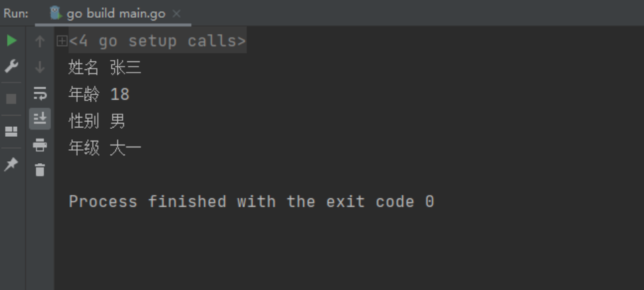This screenshot has width=644, height=290.
Task: Click the output line '姓名 张三'
Action: 105,67
